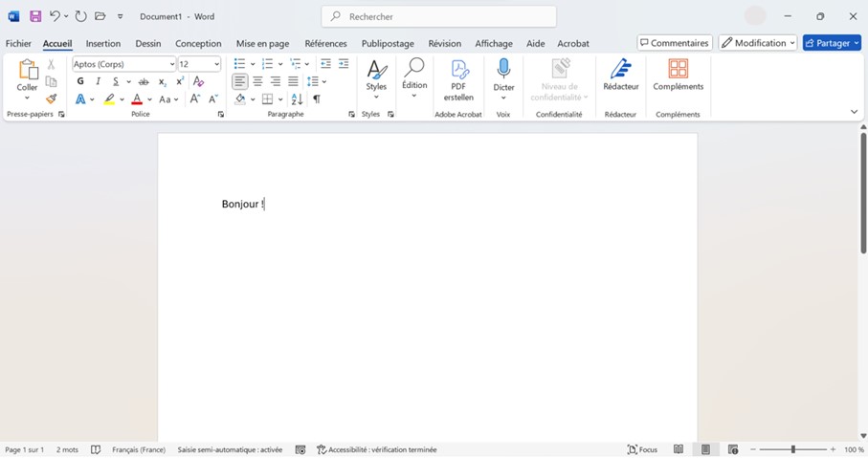The height and width of the screenshot is (458, 868).
Task: Click the Rechercher search field
Action: coord(439,16)
